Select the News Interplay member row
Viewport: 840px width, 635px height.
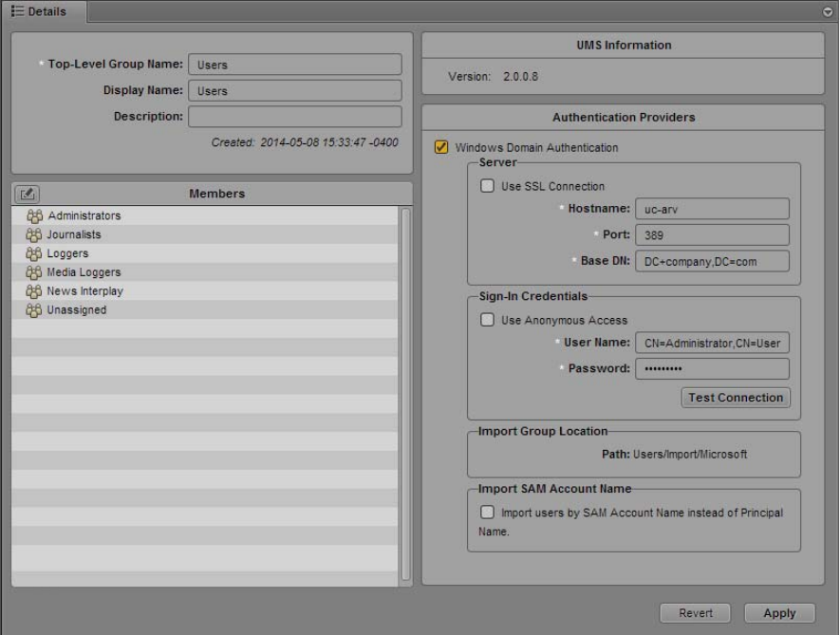coord(205,291)
